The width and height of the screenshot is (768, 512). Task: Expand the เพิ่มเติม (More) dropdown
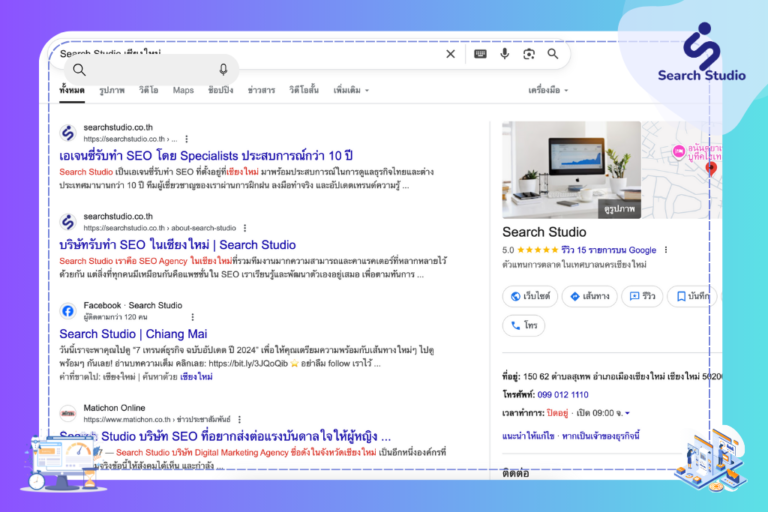350,90
